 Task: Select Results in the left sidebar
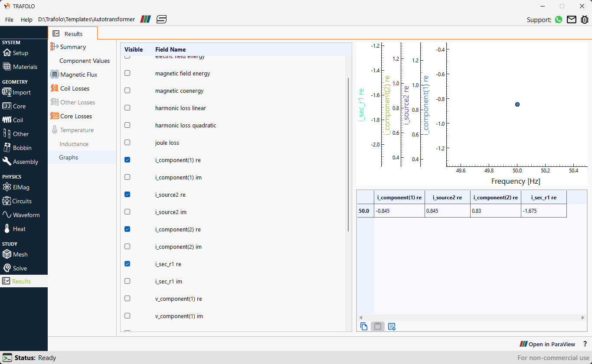(x=24, y=281)
